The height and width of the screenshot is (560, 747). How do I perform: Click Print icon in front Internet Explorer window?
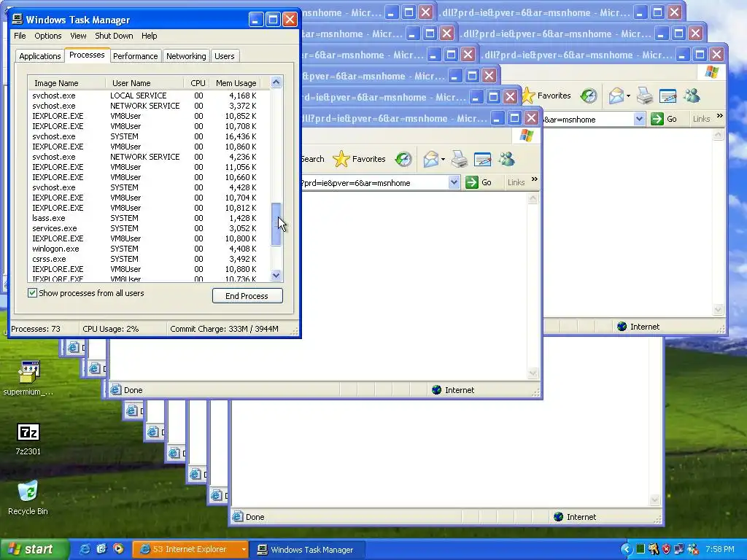[460, 159]
